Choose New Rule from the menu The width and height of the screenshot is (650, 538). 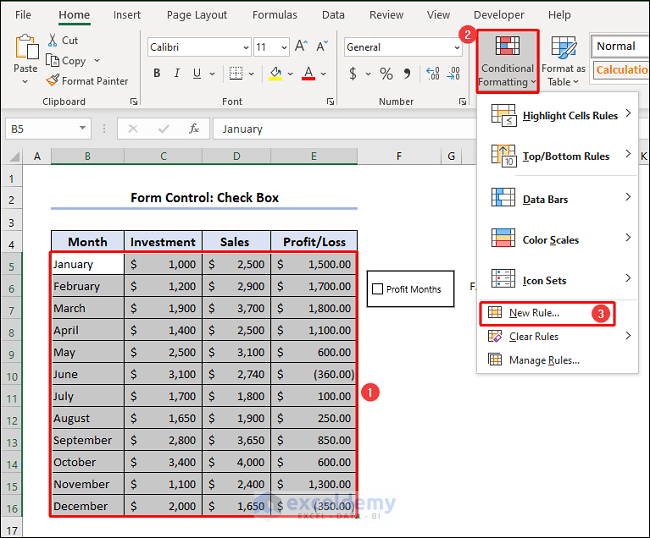(534, 313)
